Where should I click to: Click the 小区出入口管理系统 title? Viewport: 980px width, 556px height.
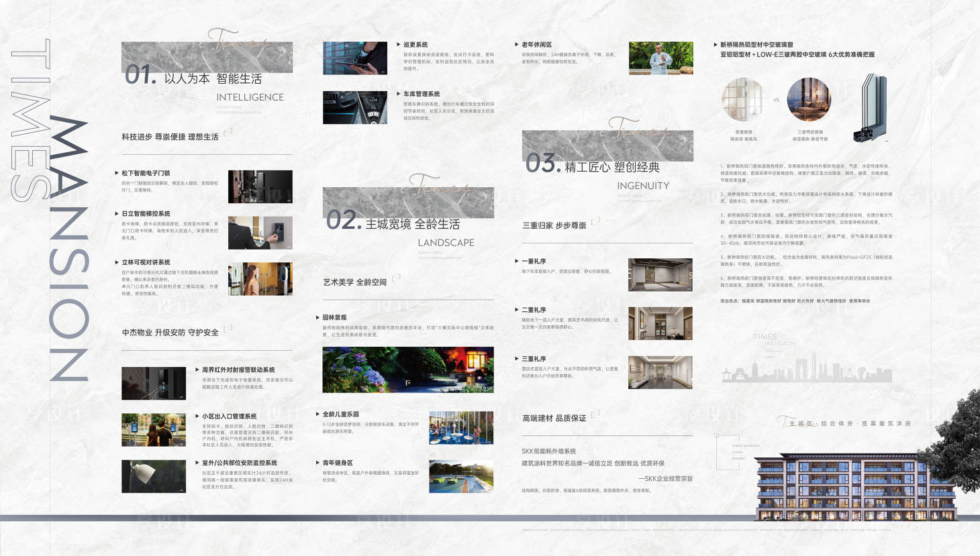coord(229,416)
